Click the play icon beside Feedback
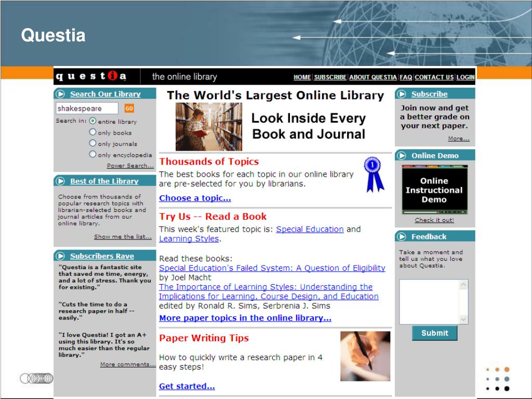This screenshot has height=399, width=532. coord(402,236)
